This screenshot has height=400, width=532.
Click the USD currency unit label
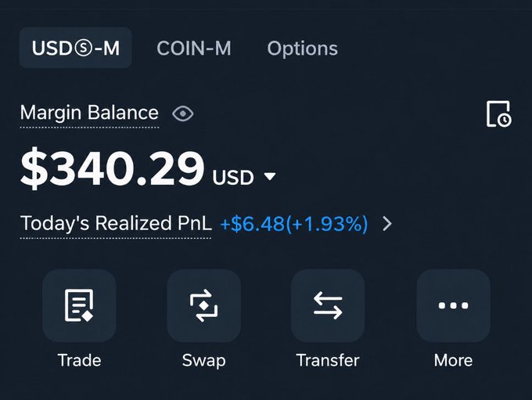tap(233, 178)
